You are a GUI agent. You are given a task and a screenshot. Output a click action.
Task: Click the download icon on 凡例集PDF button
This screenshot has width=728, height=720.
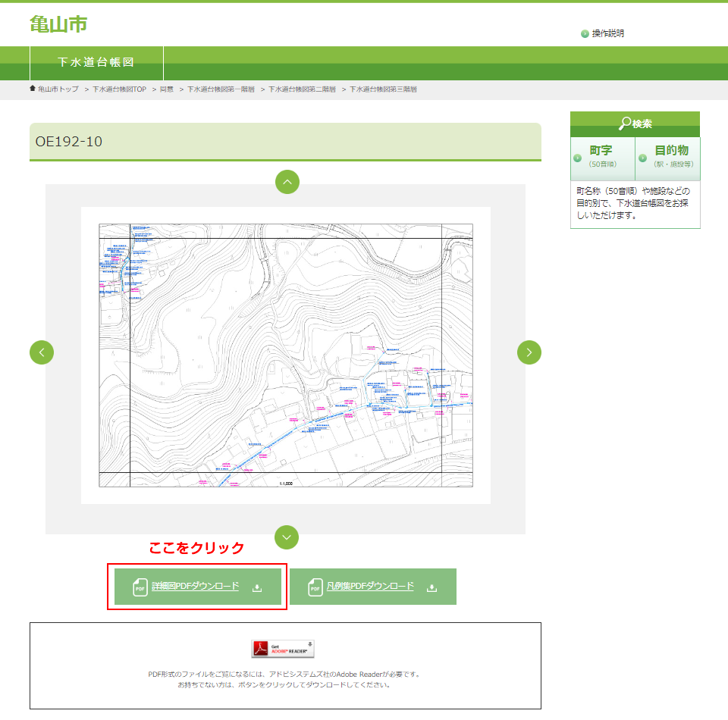432,587
